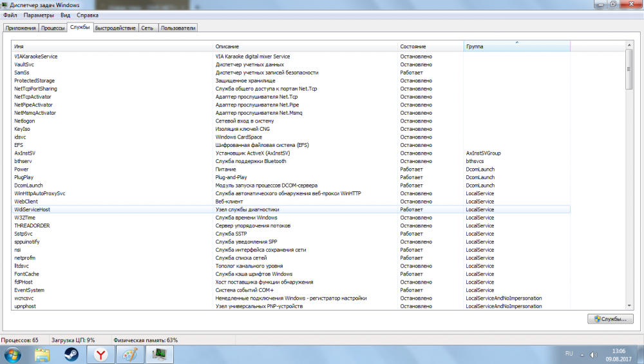Open Paint from the taskbar
Image resolution: width=644 pixels, height=364 pixels.
(x=129, y=354)
